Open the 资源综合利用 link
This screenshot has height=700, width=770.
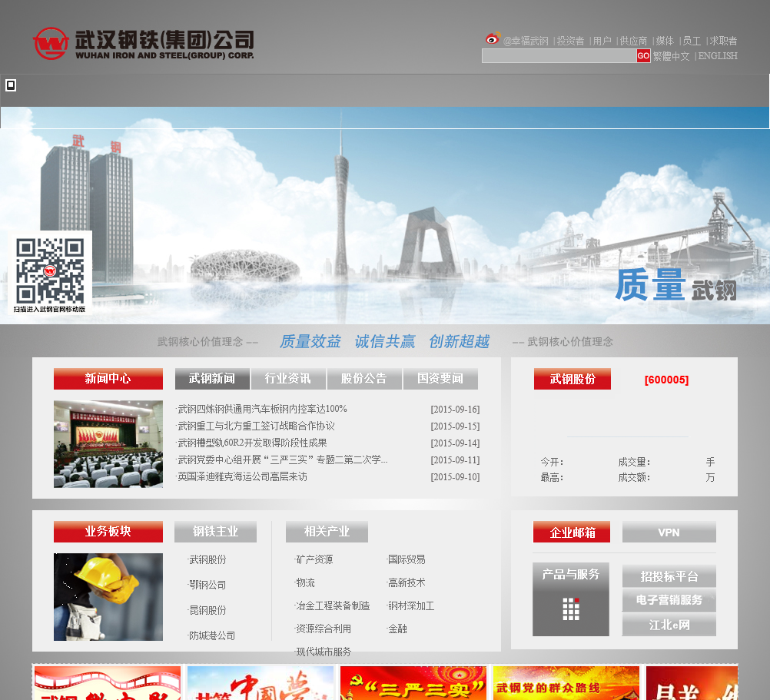tap(324, 629)
